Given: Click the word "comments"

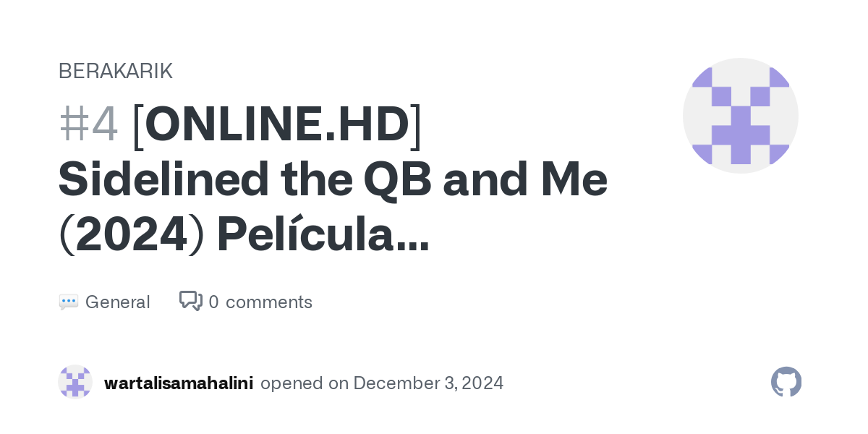Looking at the screenshot, I should click(269, 302).
